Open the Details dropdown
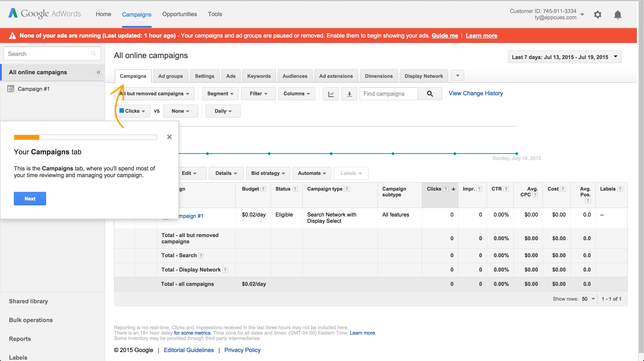The height and width of the screenshot is (361, 644). (x=226, y=173)
